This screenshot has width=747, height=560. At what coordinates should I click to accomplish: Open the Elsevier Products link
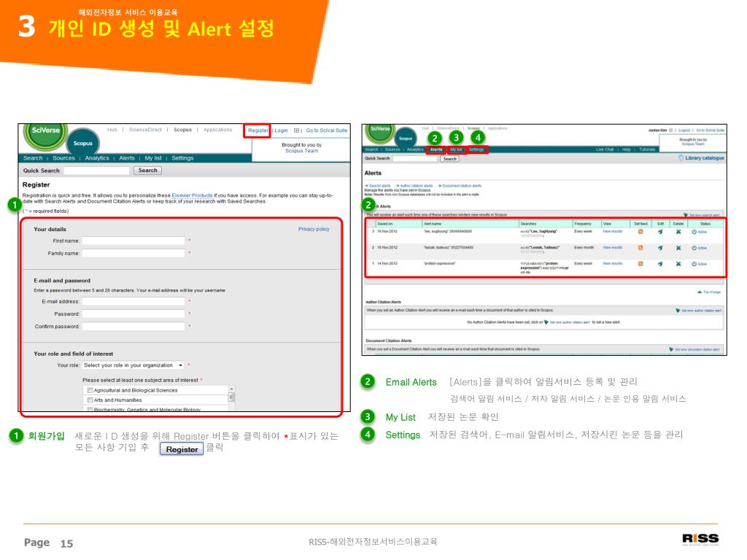tap(192, 195)
